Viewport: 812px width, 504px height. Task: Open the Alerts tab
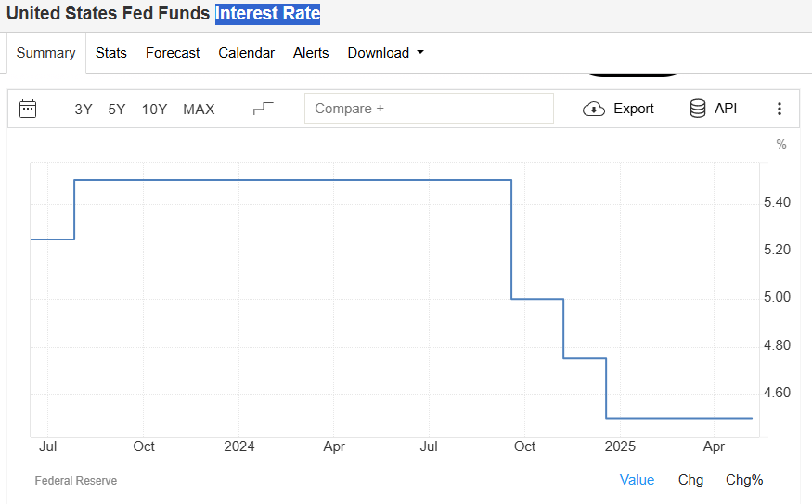(x=311, y=53)
